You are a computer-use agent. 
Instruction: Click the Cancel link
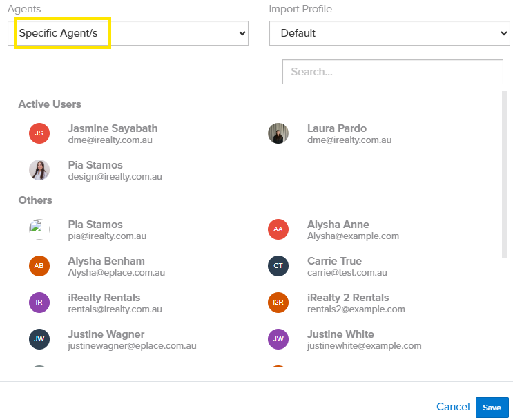point(453,408)
